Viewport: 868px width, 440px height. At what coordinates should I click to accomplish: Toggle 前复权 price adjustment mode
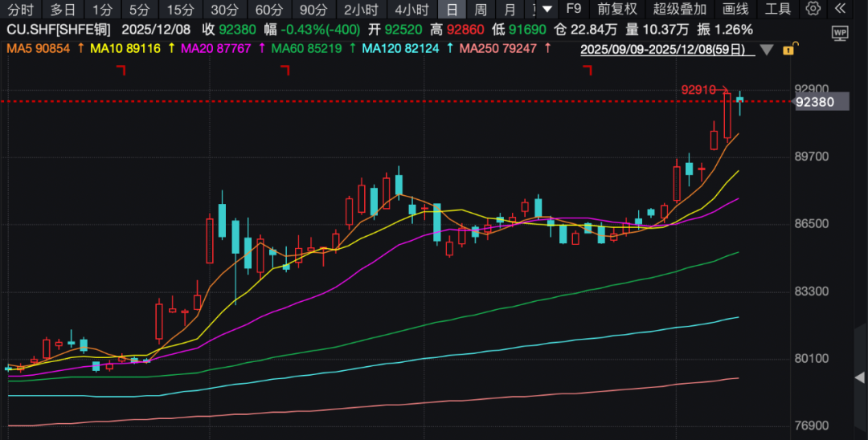tap(617, 10)
